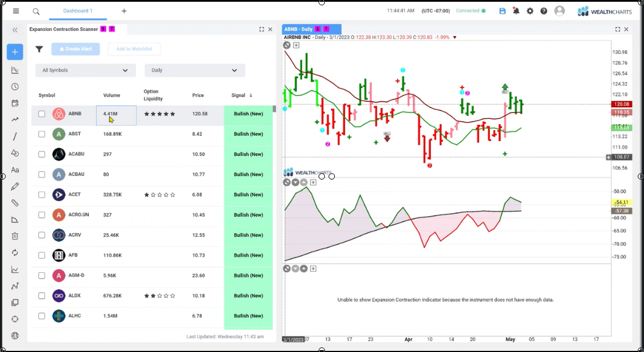Screen dimensions: 644x352
Task: Open the user account avatar
Action: click(x=559, y=11)
